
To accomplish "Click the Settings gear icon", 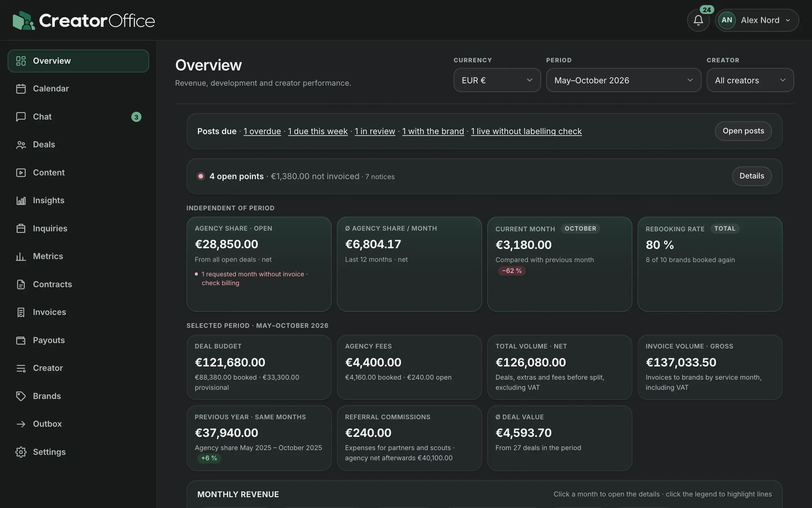I will point(21,452).
